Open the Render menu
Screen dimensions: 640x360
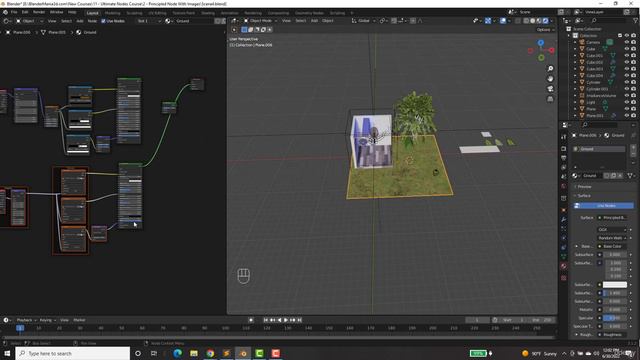click(39, 12)
